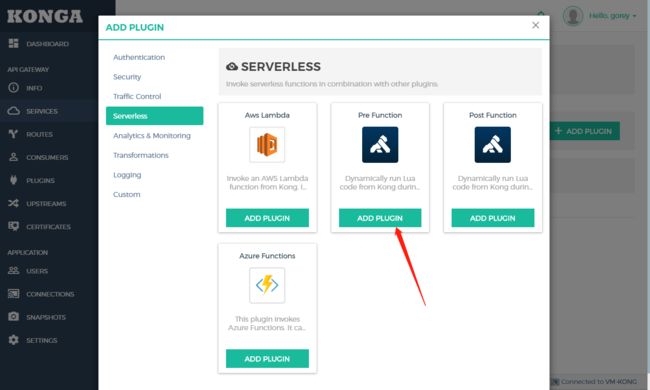Click the Azure Functions card title
This screenshot has height=390, width=650.
click(x=267, y=256)
